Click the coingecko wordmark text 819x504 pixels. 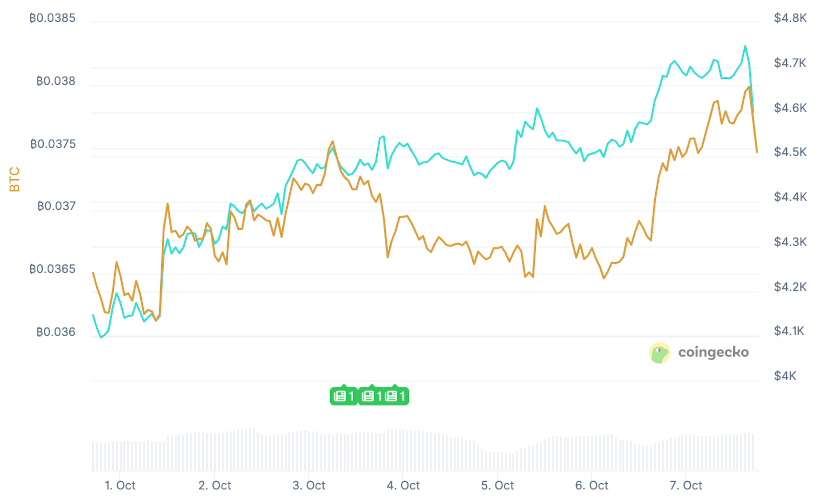tap(713, 352)
